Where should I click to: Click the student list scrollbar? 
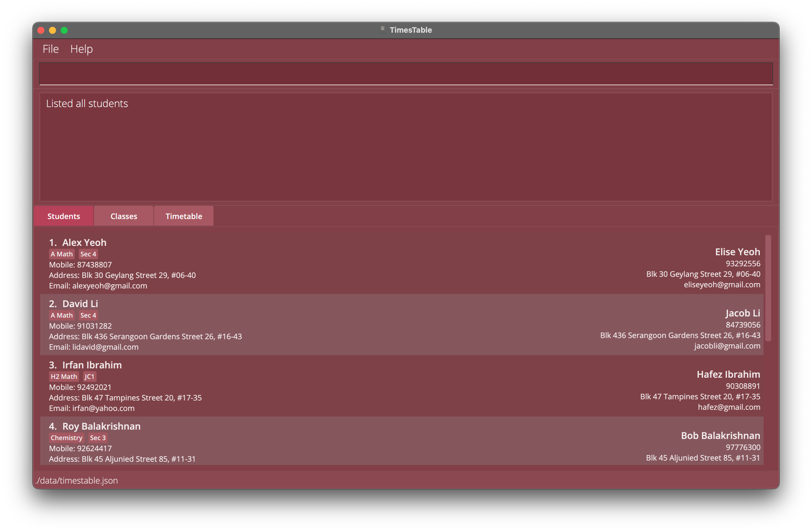(768, 288)
